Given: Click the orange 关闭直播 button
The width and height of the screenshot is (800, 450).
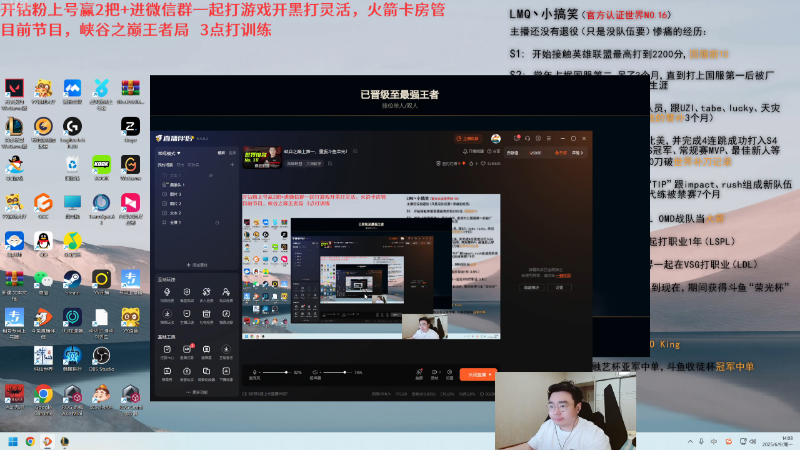Looking at the screenshot, I should point(478,374).
